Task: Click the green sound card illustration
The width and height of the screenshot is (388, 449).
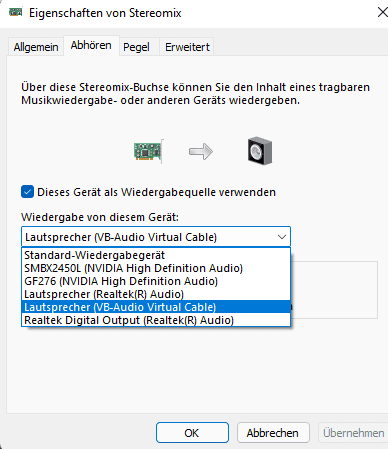Action: [149, 151]
